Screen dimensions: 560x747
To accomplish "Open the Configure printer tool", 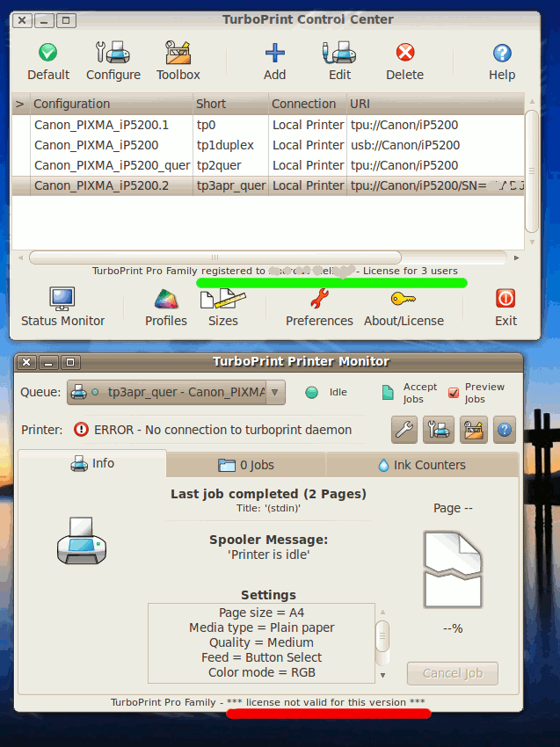I will [113, 62].
